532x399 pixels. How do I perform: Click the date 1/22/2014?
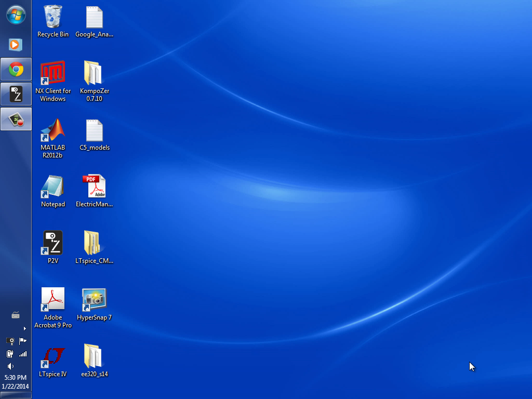(x=15, y=386)
